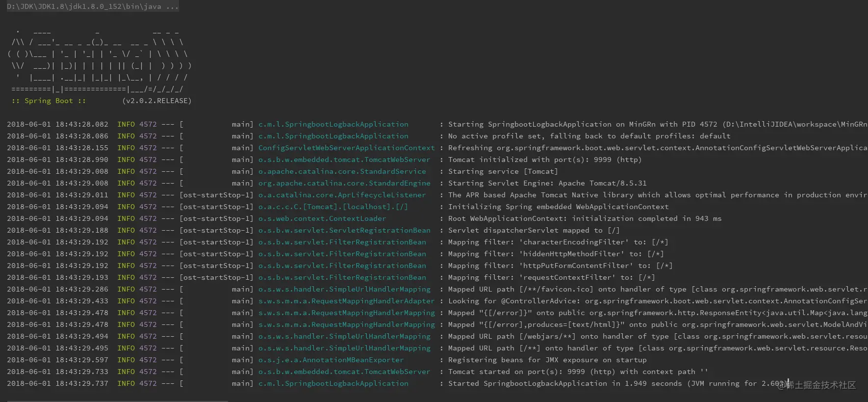This screenshot has height=402, width=868.
Task: Click the 'Mapped "{[/error]}"' message
Action: (658, 313)
